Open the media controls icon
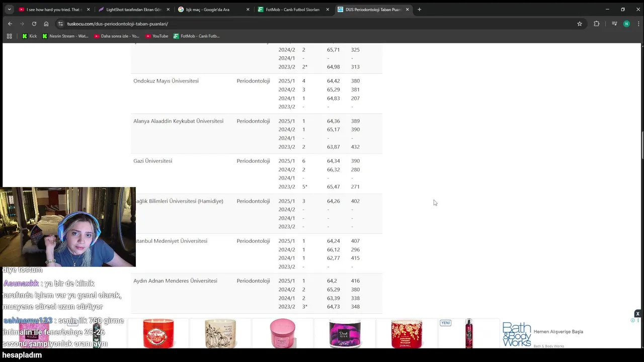The image size is (644, 362). pyautogui.click(x=614, y=24)
